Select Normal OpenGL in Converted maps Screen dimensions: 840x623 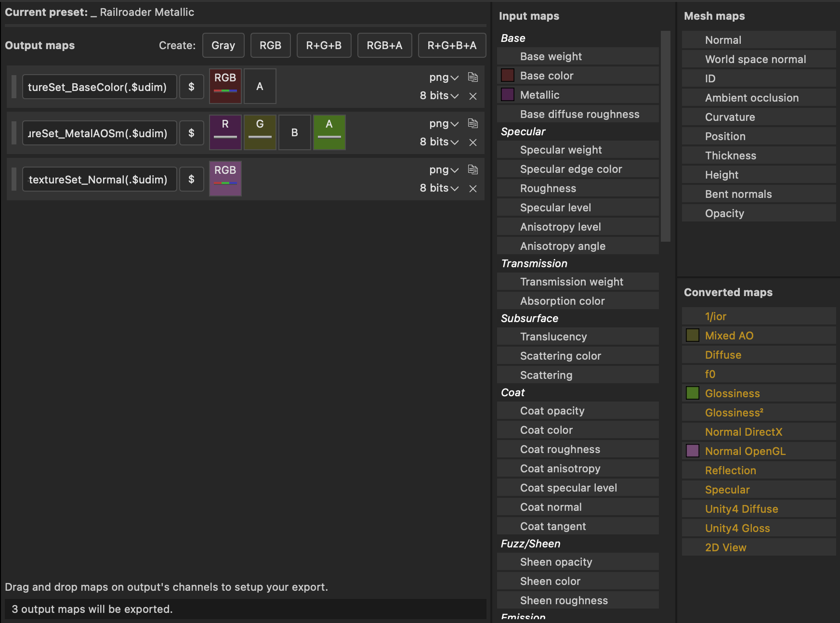pyautogui.click(x=759, y=451)
